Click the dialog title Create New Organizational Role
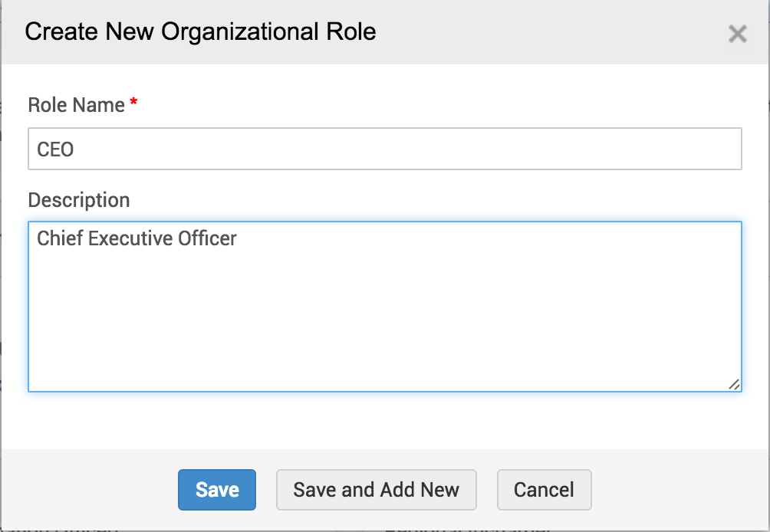This screenshot has width=770, height=532. 201,32
